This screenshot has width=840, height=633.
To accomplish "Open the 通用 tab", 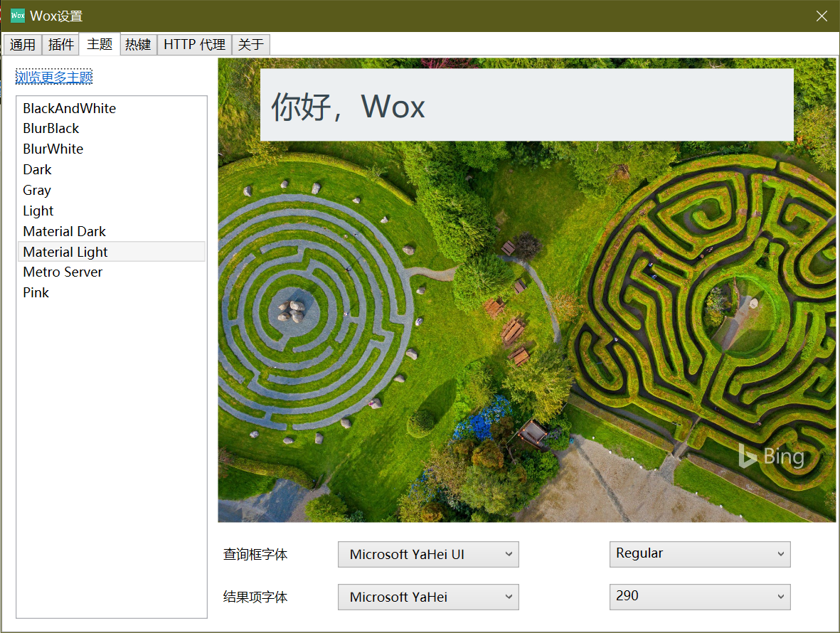I will pyautogui.click(x=23, y=44).
